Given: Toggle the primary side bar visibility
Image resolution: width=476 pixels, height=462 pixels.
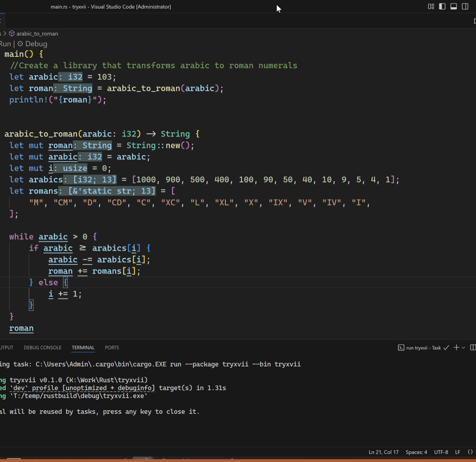Looking at the screenshot, I should (442, 7).
